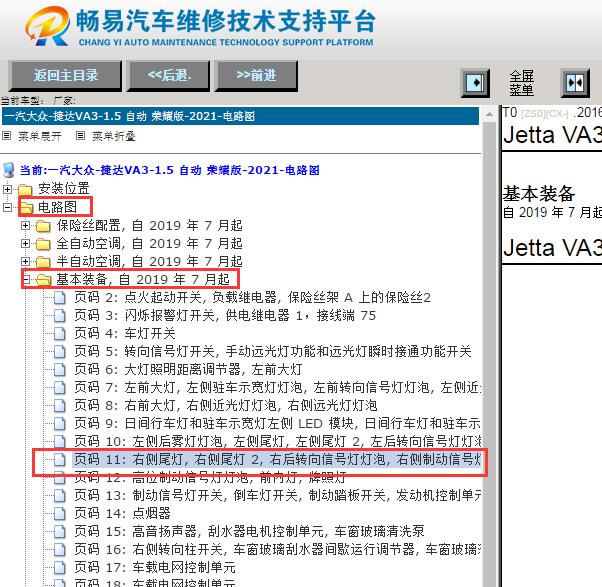Click document icon of 页码 9
This screenshot has width=602, height=587.
point(60,423)
